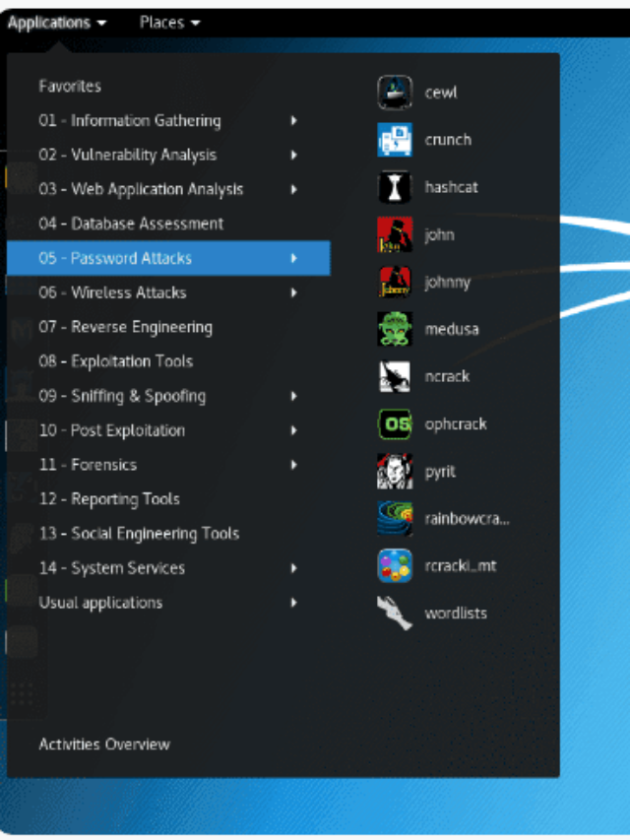The width and height of the screenshot is (630, 840).
Task: Expand arrow beside Forensics
Action: tap(293, 465)
